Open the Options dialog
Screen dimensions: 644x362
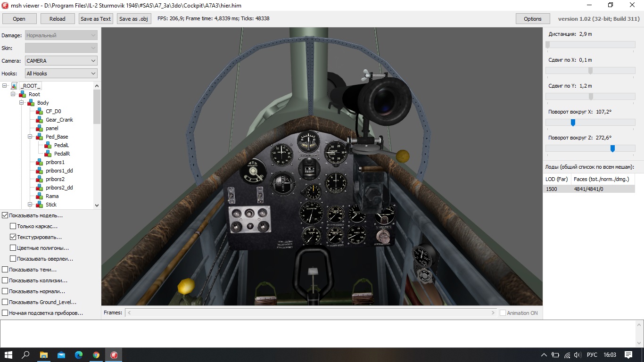(533, 19)
